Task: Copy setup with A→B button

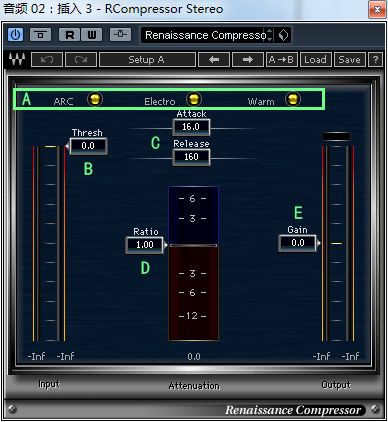Action: [x=281, y=60]
